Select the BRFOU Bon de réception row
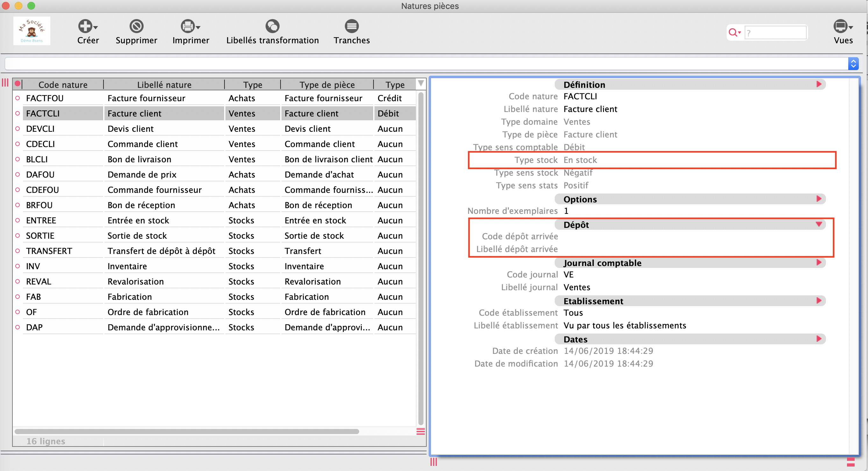 point(219,205)
